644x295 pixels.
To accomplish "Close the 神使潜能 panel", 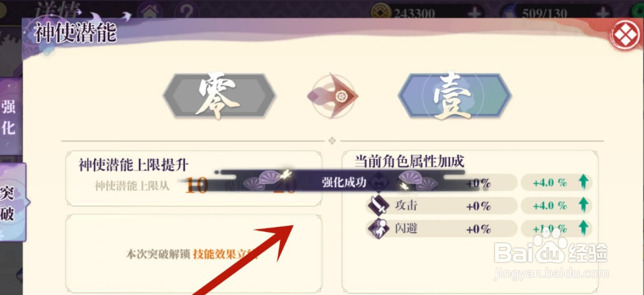I will tap(624, 36).
